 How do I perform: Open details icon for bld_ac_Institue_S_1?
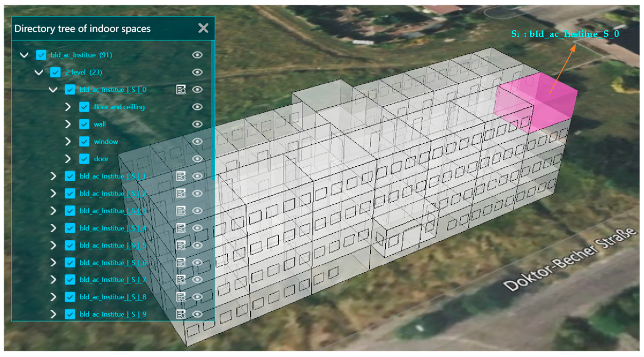pyautogui.click(x=181, y=176)
